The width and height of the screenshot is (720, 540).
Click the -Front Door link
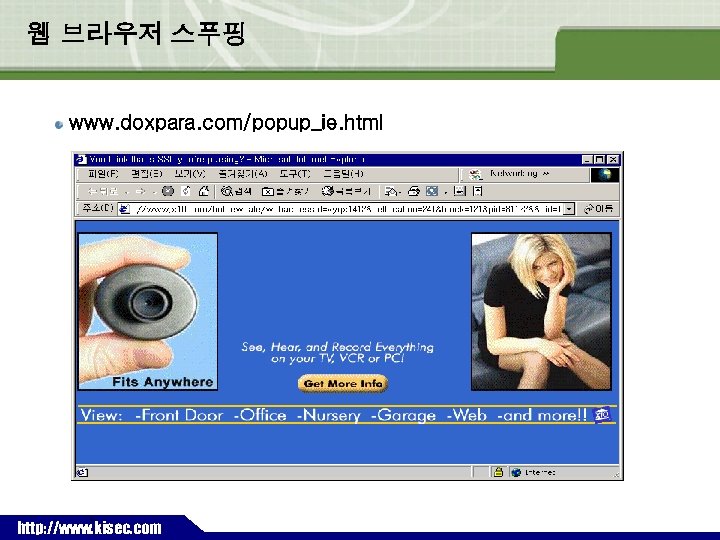coord(179,415)
